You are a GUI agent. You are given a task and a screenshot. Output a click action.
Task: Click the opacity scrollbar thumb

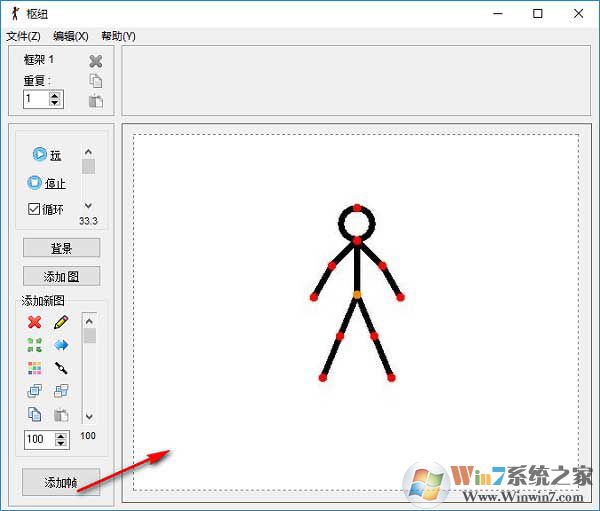[90, 336]
